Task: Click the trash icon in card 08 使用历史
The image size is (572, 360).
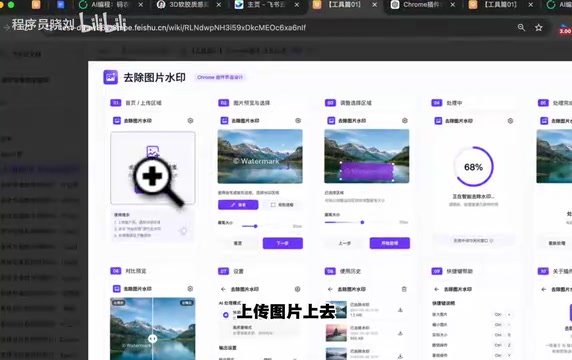Action: (404, 289)
